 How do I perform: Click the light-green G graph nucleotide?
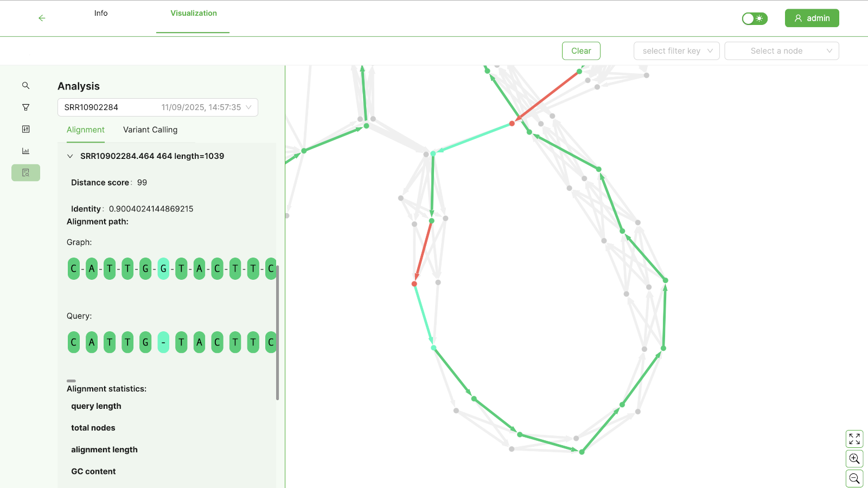coord(163,268)
